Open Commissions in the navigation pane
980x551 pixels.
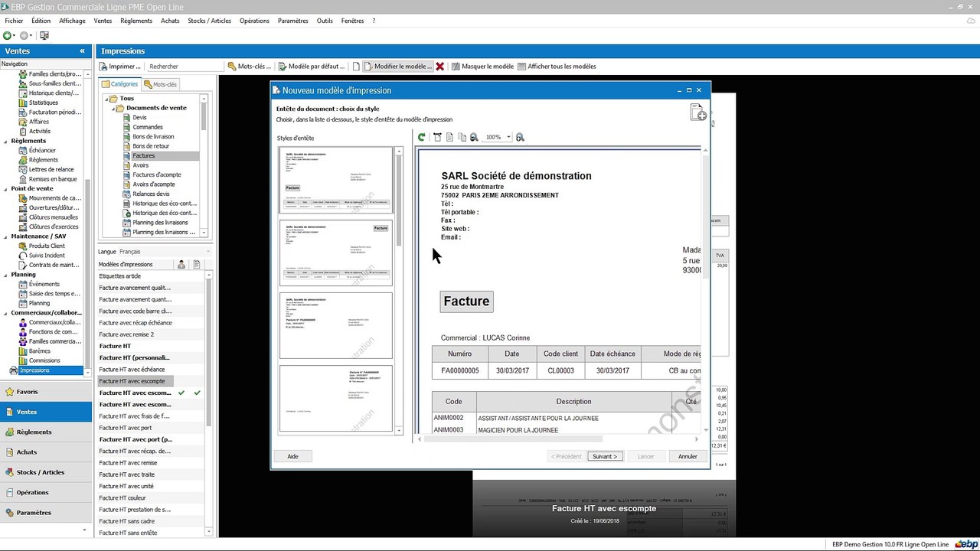coord(44,360)
